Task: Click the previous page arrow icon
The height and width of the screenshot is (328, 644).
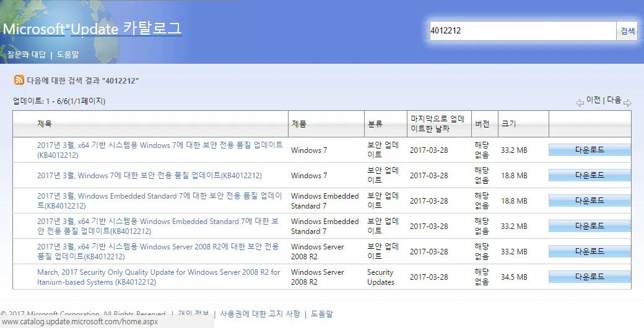Action: click(x=580, y=103)
